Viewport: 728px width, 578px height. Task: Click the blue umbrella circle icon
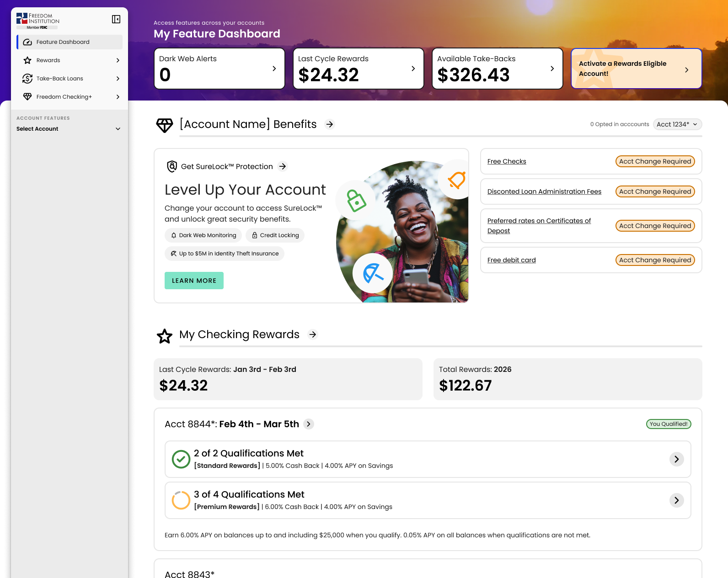pyautogui.click(x=373, y=273)
